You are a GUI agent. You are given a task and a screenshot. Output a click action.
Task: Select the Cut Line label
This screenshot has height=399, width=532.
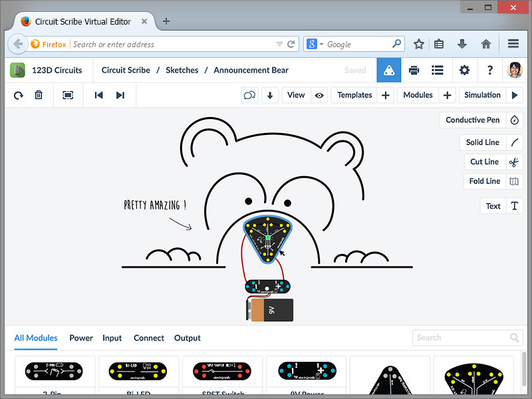coord(485,162)
